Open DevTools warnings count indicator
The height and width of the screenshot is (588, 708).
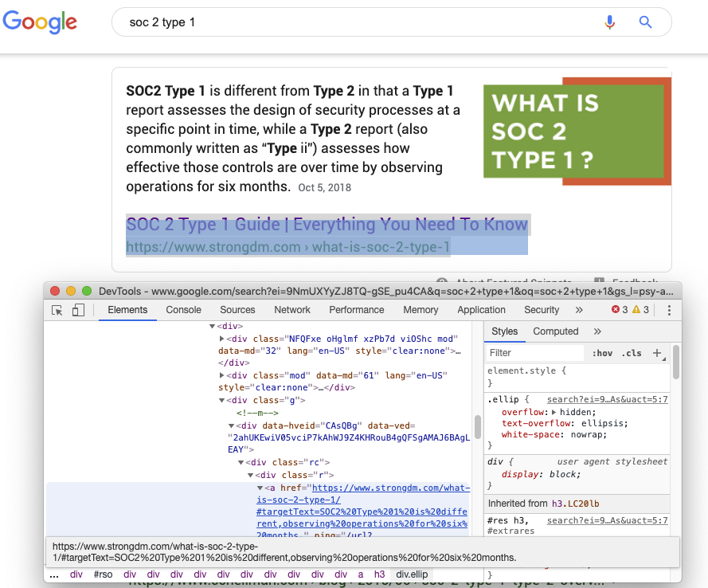pyautogui.click(x=640, y=309)
